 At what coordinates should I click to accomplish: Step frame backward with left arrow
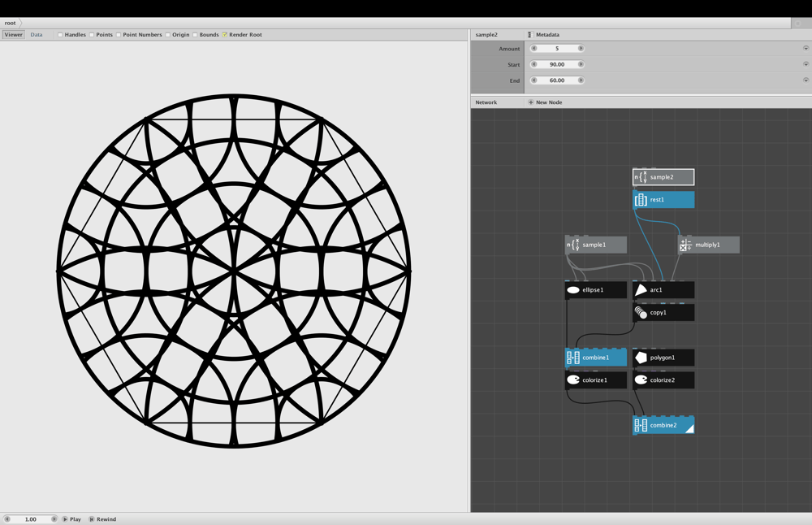coord(7,518)
